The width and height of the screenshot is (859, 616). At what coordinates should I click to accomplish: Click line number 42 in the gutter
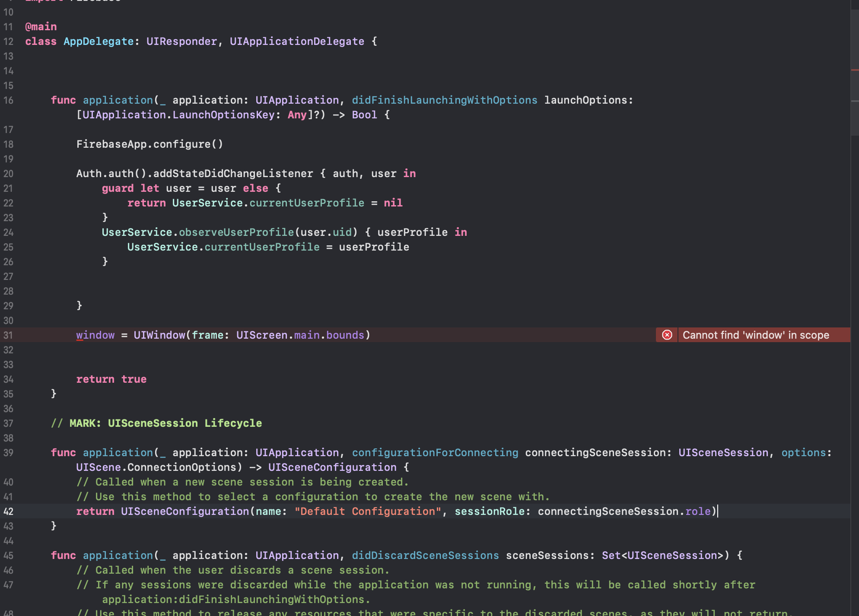[x=8, y=511]
